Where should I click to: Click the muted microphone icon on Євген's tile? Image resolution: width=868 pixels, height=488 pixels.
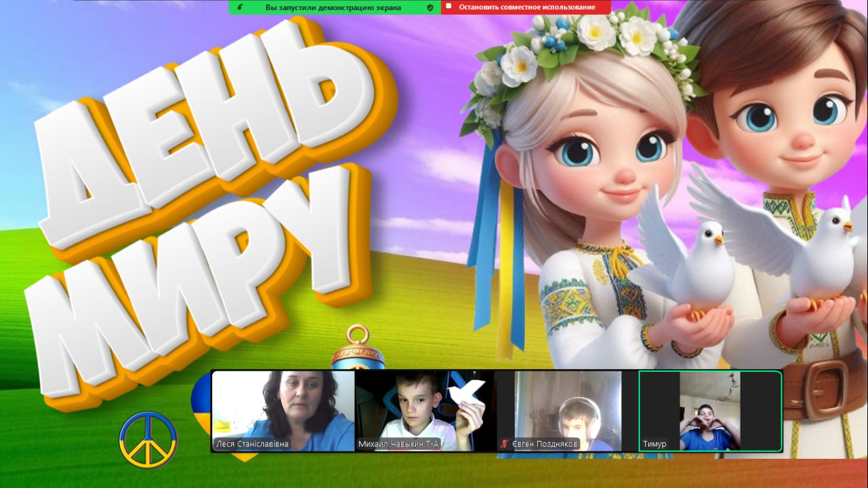click(504, 444)
